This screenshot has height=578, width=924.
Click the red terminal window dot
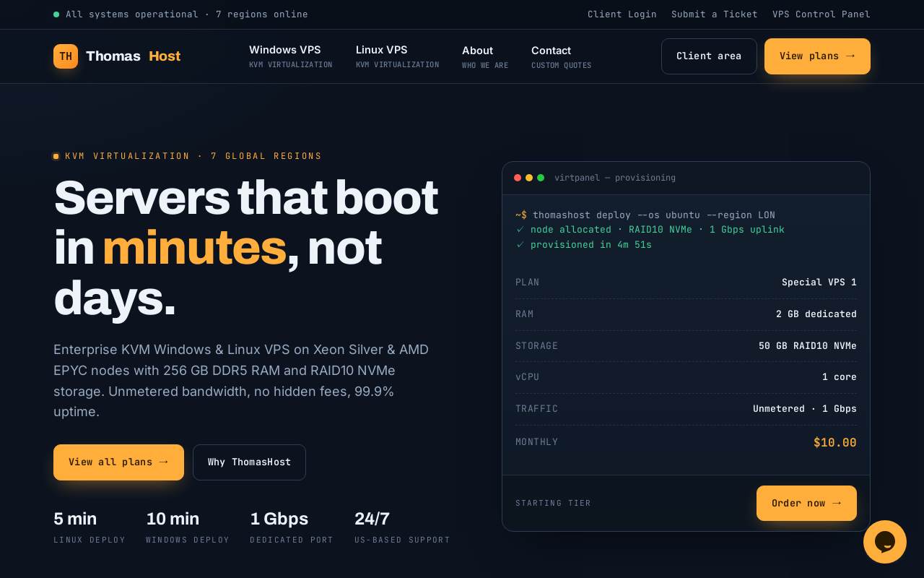[518, 178]
